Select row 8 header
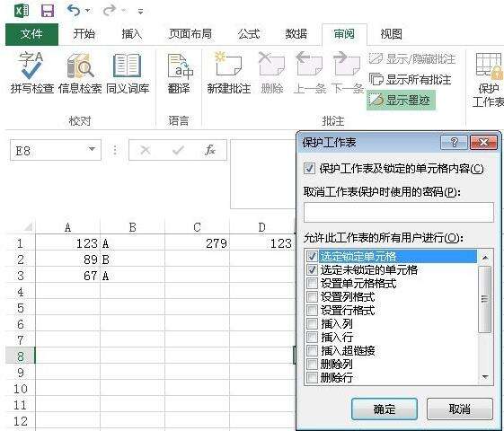 click(x=21, y=356)
